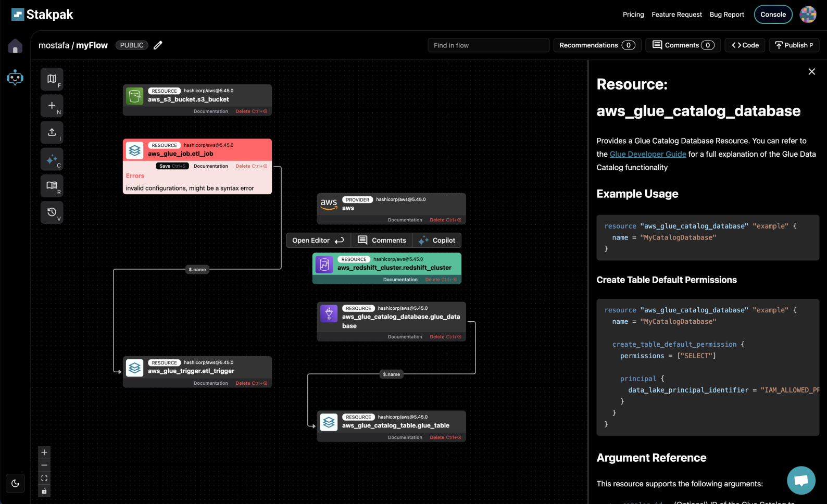
Task: Click the pencil icon to rename myFlow
Action: click(158, 45)
